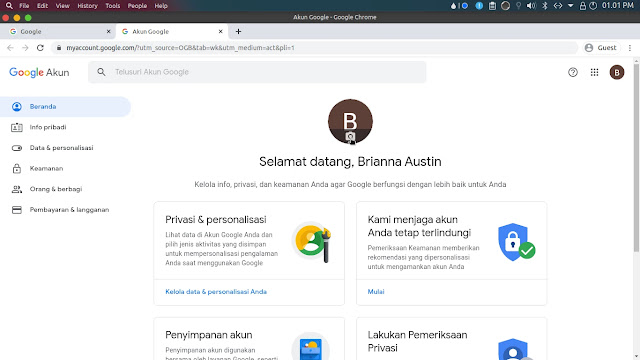Click Kelola data & personalisasi Anda link

tap(216, 291)
